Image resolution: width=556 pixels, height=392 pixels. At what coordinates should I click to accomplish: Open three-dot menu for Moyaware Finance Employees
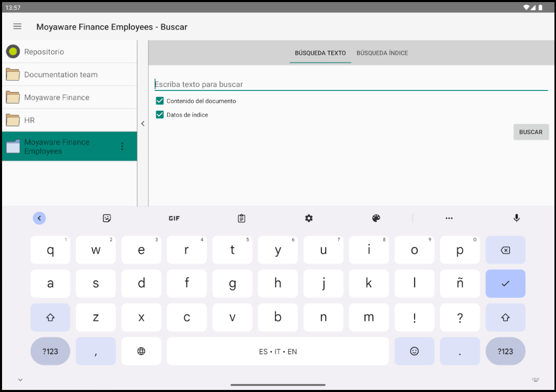pos(122,146)
